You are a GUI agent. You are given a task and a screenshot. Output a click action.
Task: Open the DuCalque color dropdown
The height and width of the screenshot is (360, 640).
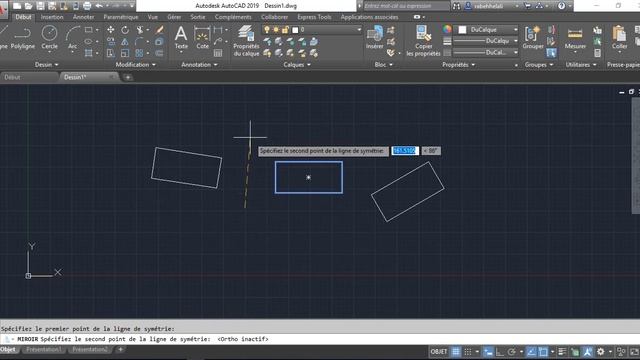pyautogui.click(x=487, y=29)
